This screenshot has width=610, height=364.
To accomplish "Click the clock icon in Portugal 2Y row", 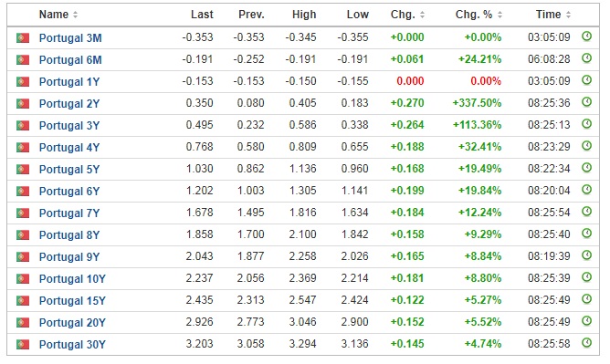I will [x=586, y=102].
